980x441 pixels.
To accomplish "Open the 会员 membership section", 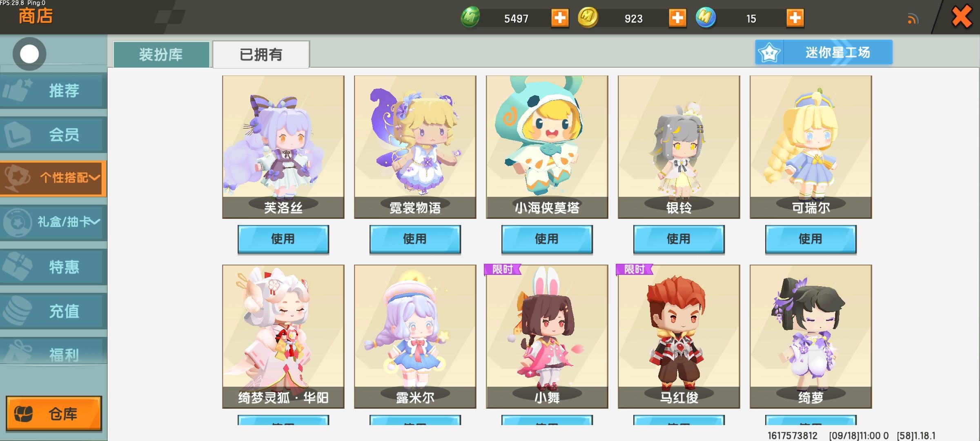I will [x=53, y=134].
